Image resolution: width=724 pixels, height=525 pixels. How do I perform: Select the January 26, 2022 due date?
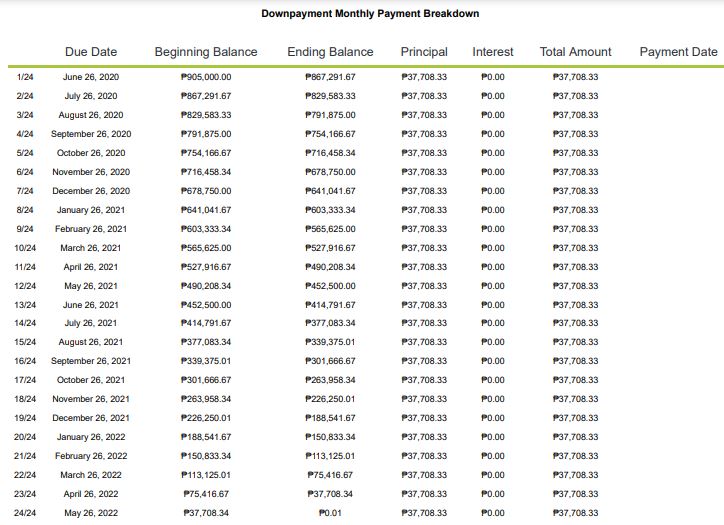pyautogui.click(x=91, y=437)
